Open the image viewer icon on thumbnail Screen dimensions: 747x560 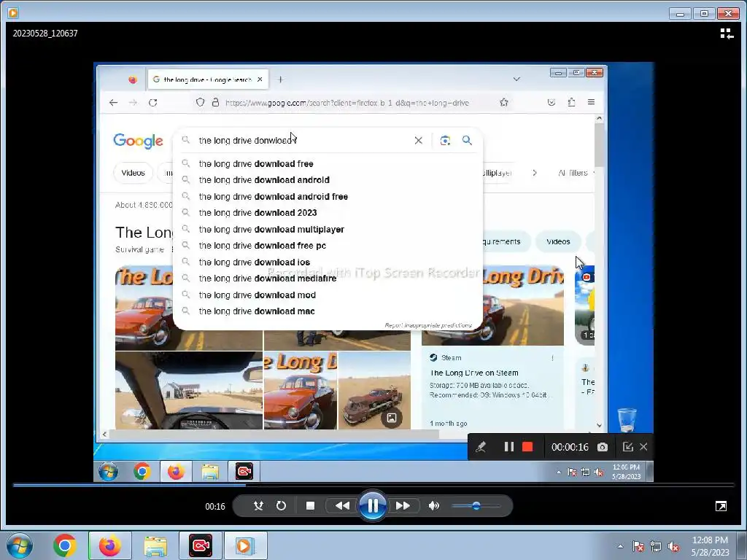tap(392, 418)
